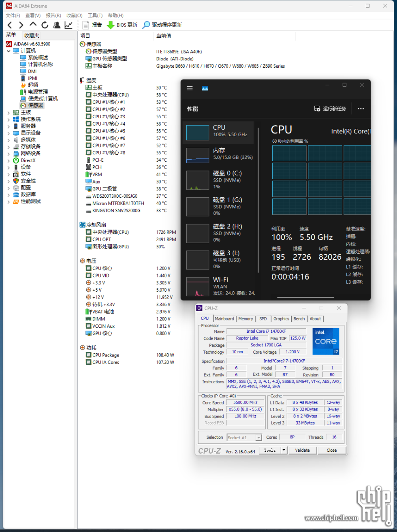Click the 安全性 shield icon in tree

16,181
